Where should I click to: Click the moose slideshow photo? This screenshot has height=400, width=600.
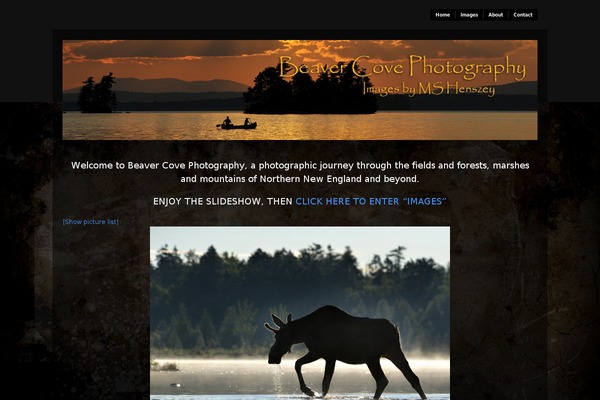(300, 313)
